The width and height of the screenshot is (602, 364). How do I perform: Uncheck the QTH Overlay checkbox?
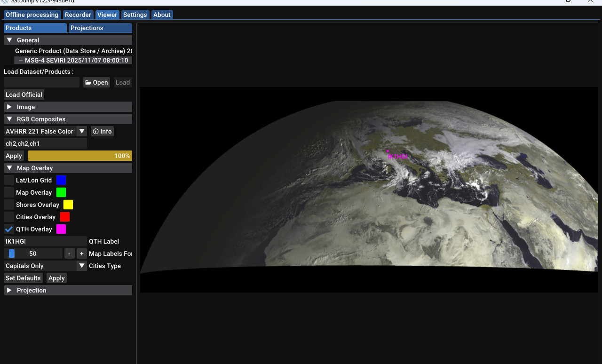pos(9,229)
